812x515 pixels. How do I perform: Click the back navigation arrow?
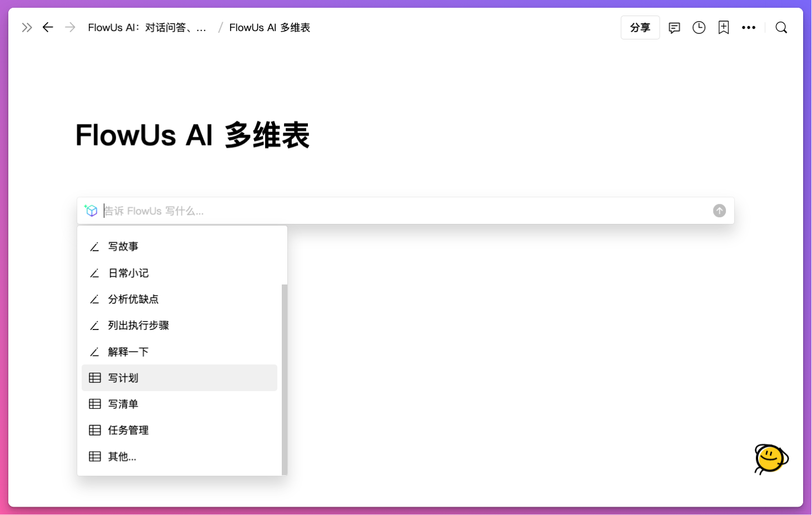coord(48,27)
